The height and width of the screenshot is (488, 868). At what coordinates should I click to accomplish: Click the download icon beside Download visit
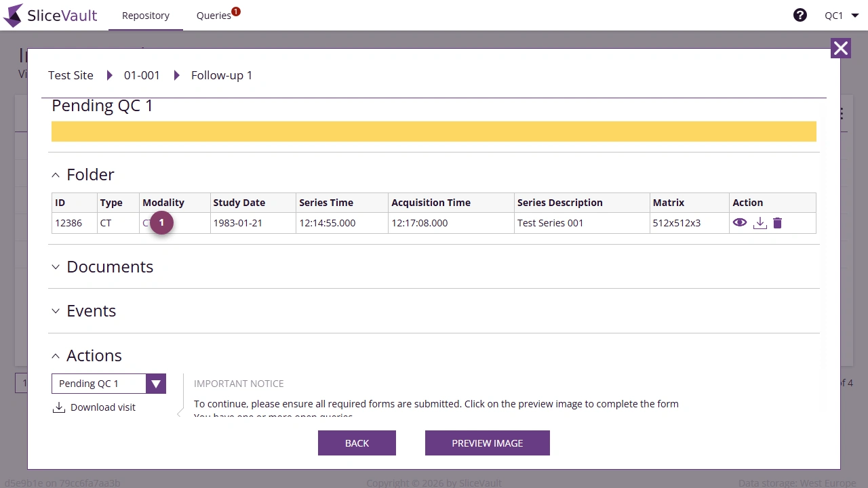pyautogui.click(x=58, y=407)
